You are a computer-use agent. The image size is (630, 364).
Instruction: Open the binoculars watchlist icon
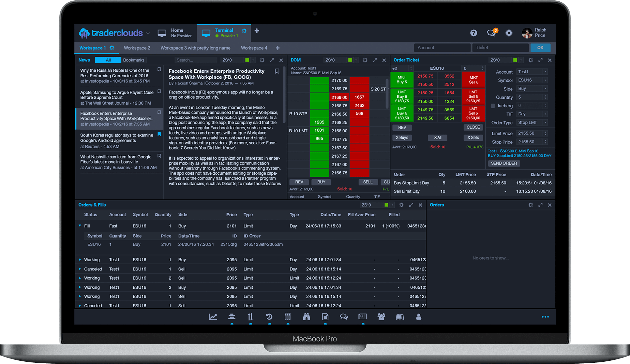point(306,317)
